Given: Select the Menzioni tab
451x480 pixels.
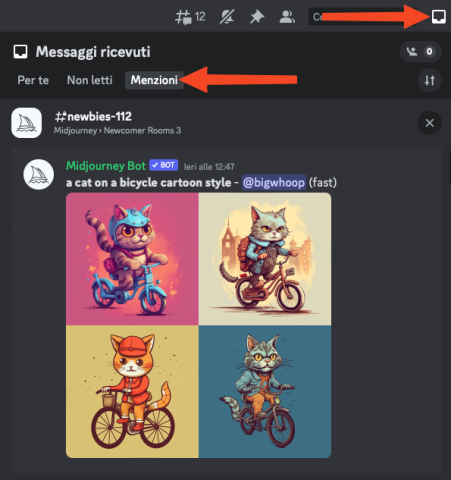Looking at the screenshot, I should [x=154, y=80].
